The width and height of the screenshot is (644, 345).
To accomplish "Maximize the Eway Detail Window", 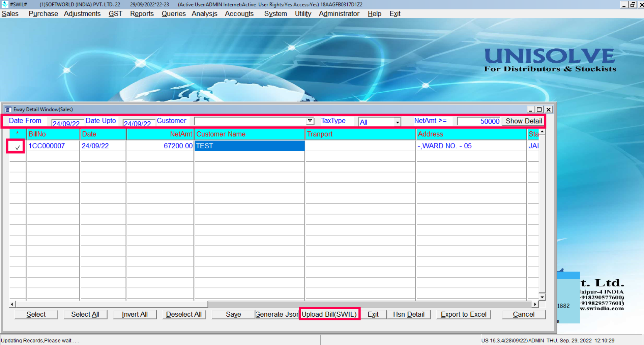I will pyautogui.click(x=539, y=109).
